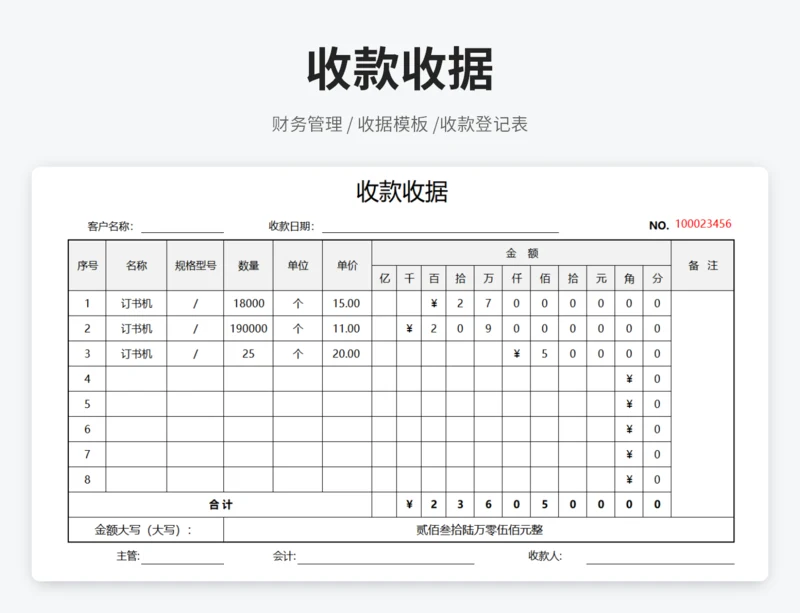Click the slash spec cell in row 1
The height and width of the screenshot is (613, 800).
click(x=195, y=304)
